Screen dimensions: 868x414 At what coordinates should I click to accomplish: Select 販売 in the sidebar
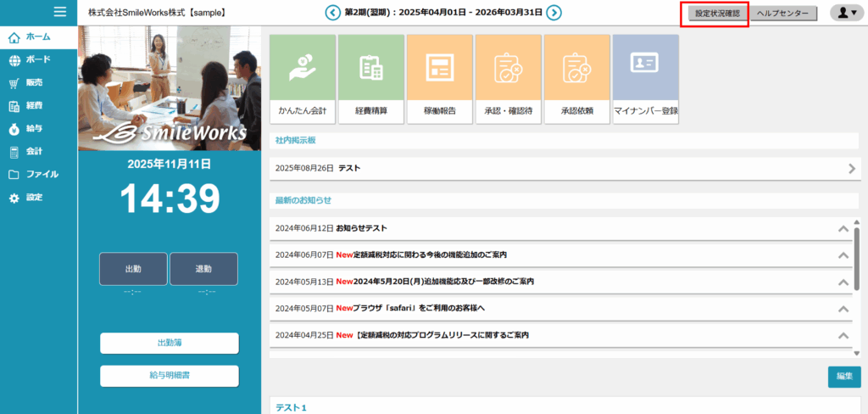pyautogui.click(x=34, y=83)
